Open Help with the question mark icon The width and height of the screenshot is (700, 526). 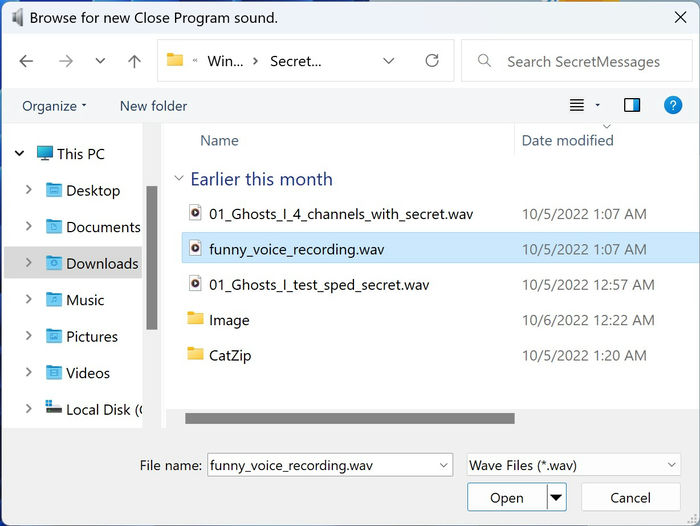pyautogui.click(x=672, y=105)
